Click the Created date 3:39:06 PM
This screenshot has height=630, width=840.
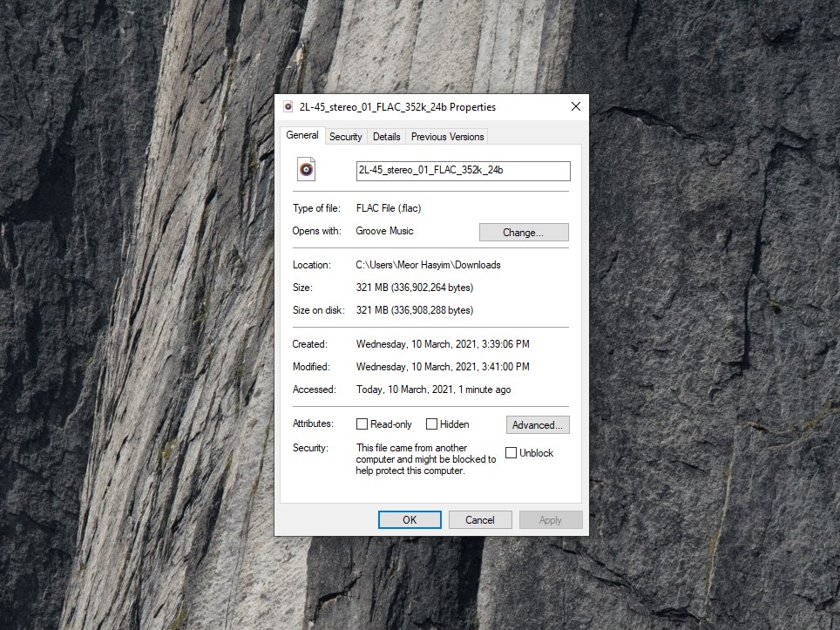[x=443, y=344]
